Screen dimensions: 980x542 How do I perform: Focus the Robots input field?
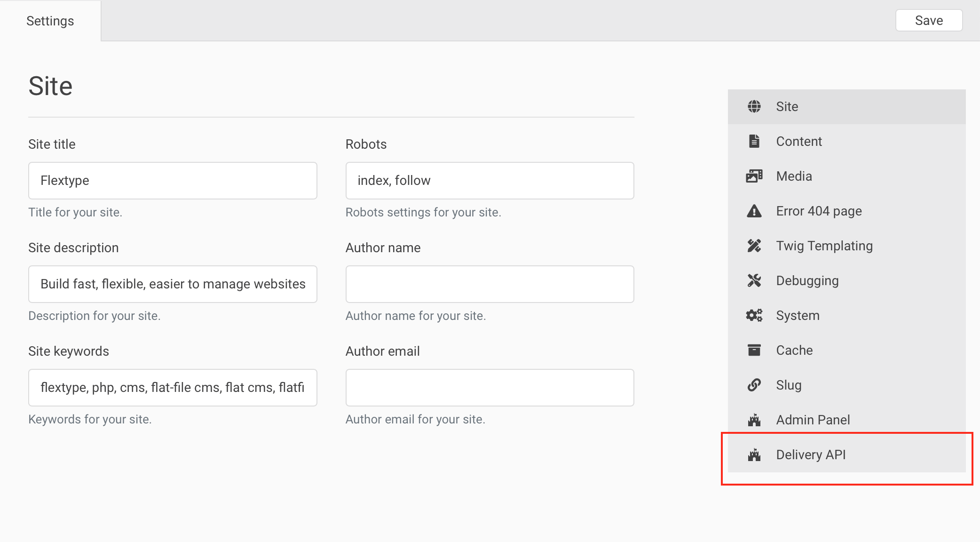pyautogui.click(x=490, y=181)
